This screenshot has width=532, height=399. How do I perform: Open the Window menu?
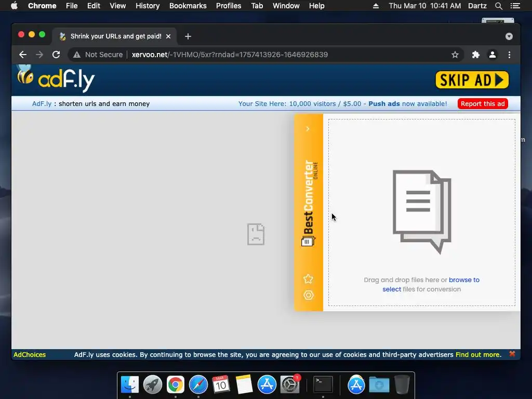pos(286,6)
